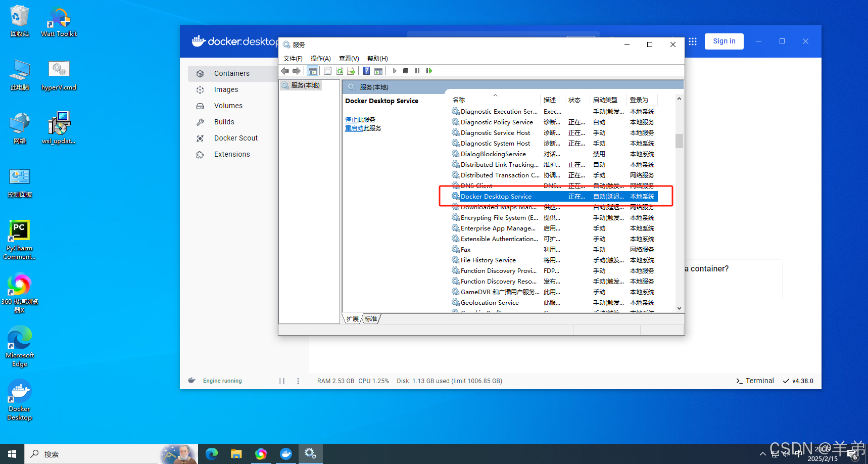Select hyperV.cmd desktop file
868x464 pixels.
pyautogui.click(x=59, y=75)
